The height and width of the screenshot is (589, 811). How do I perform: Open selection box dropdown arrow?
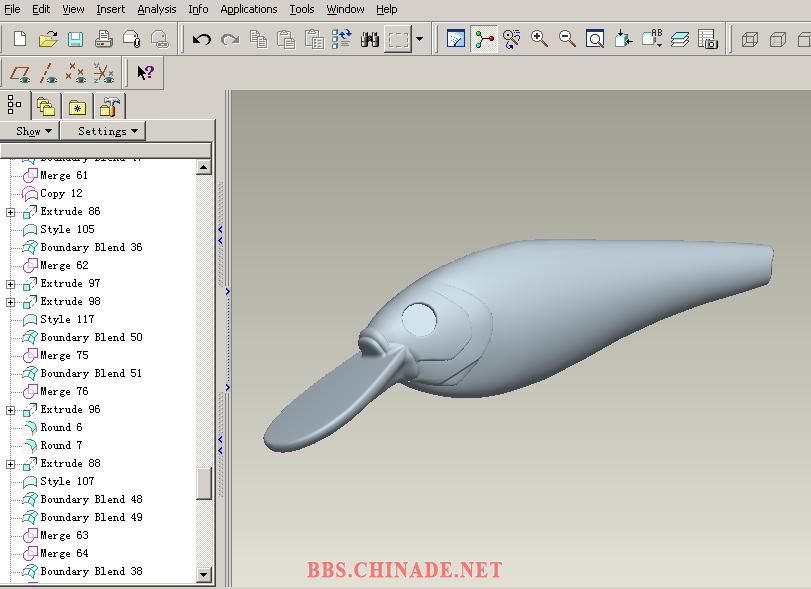(419, 39)
